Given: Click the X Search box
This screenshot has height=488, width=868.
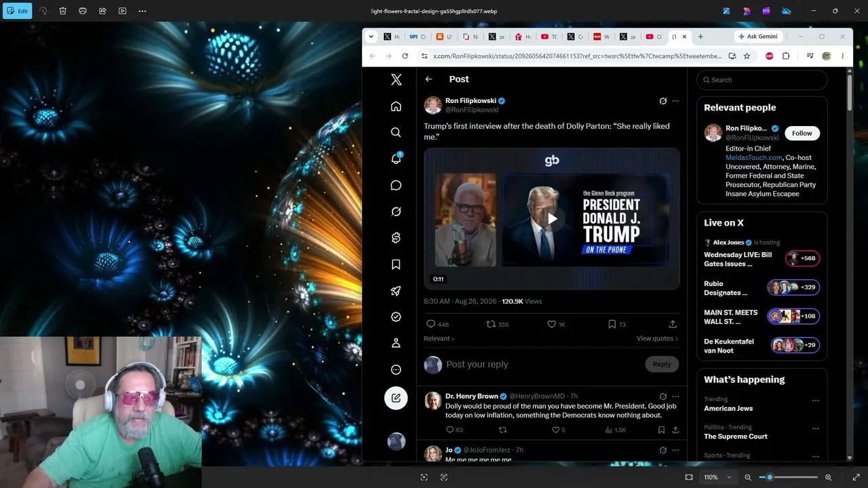Looking at the screenshot, I should [762, 80].
